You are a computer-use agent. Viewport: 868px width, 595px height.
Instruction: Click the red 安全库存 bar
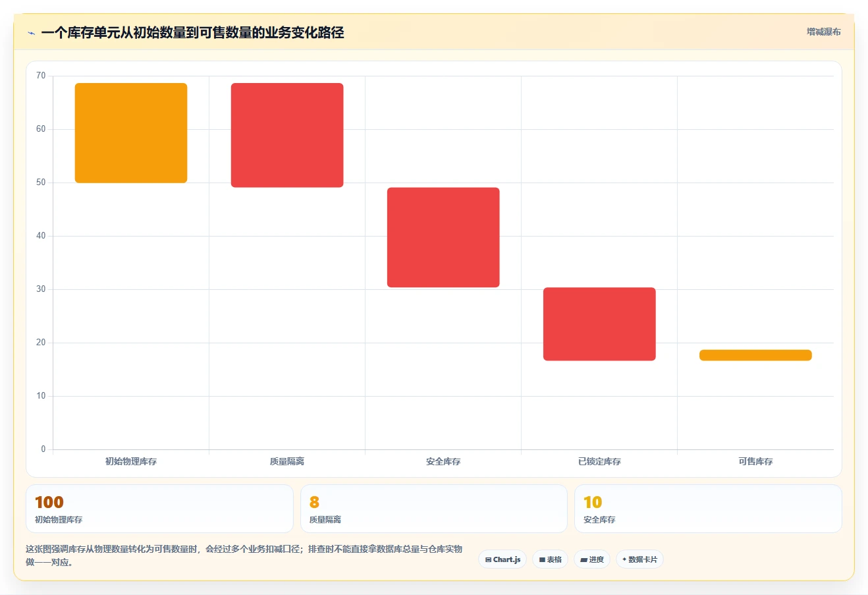point(443,237)
